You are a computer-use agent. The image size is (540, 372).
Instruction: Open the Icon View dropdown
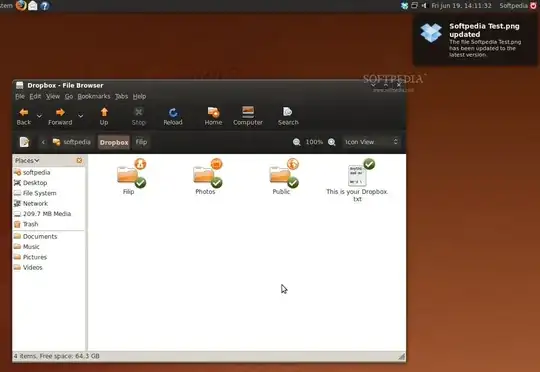pos(371,142)
